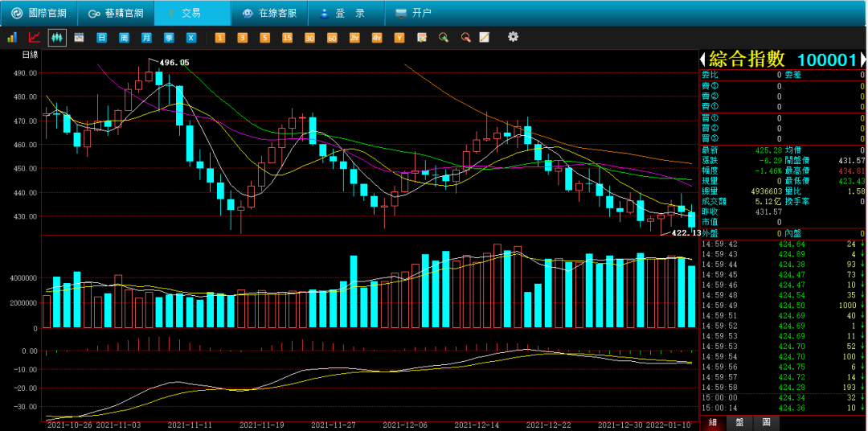Image resolution: width=868 pixels, height=431 pixels.
Task: Select the 15:00:14 trade row
Action: click(783, 408)
